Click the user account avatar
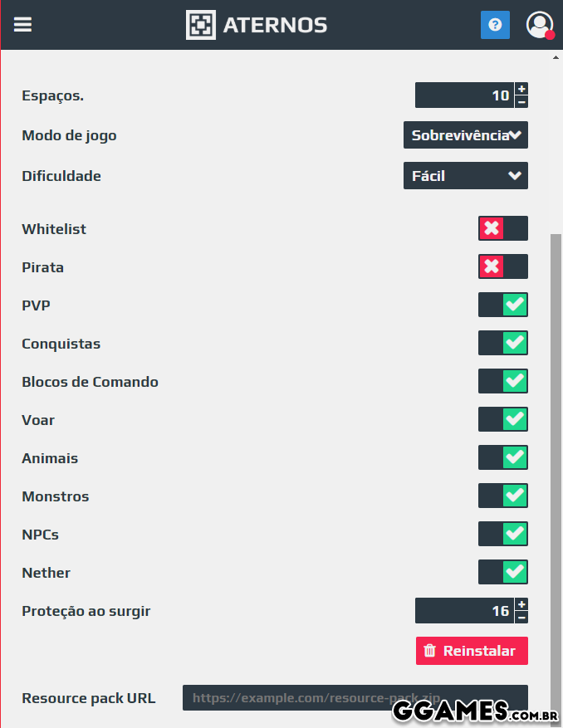This screenshot has height=728, width=563. (x=540, y=24)
